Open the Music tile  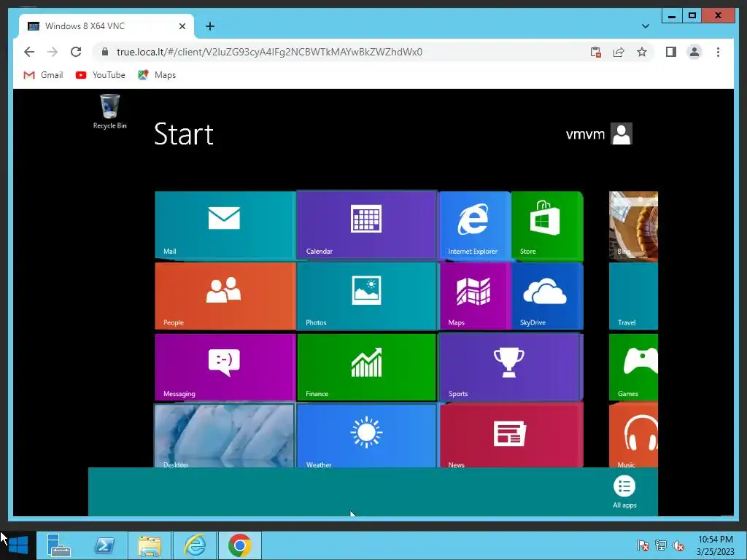633,436
